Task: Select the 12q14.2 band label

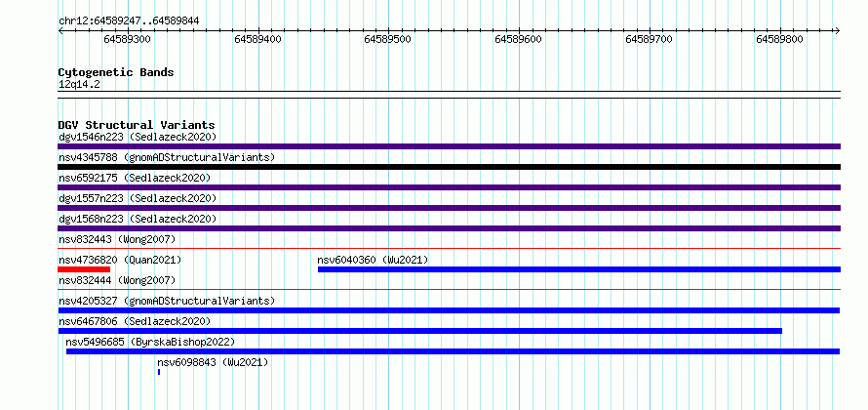Action: click(79, 84)
